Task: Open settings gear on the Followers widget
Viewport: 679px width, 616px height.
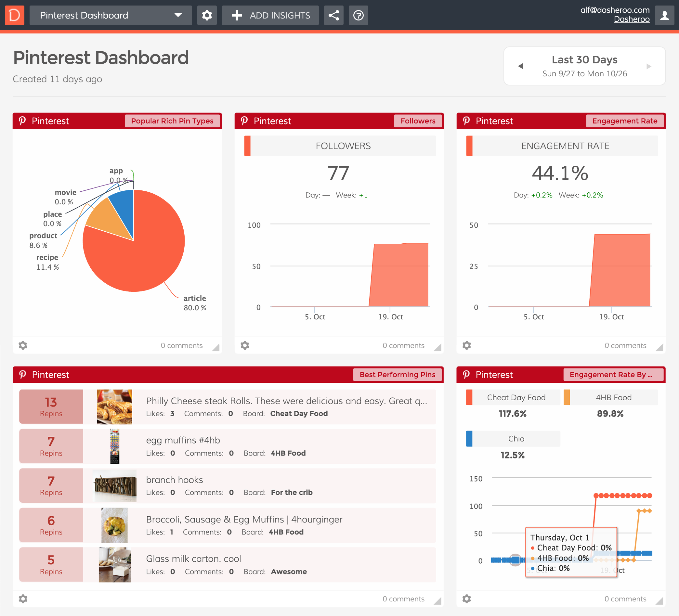Action: click(245, 345)
